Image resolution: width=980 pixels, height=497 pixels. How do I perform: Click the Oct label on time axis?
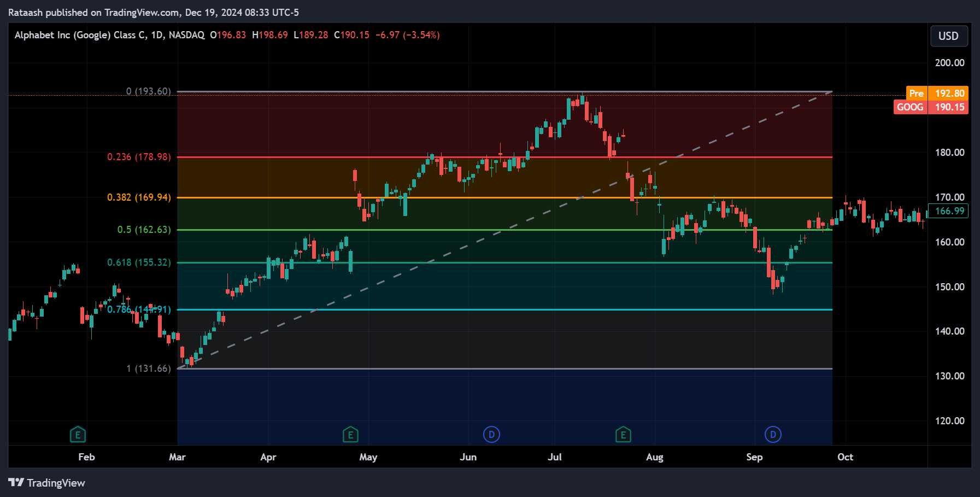(x=845, y=457)
